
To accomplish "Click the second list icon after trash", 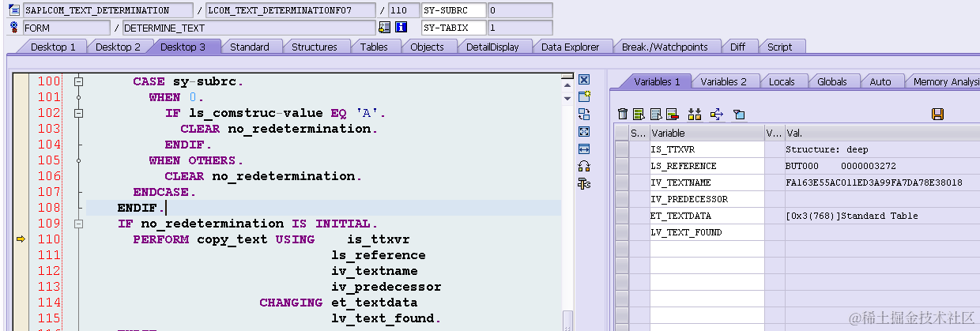I will (656, 115).
